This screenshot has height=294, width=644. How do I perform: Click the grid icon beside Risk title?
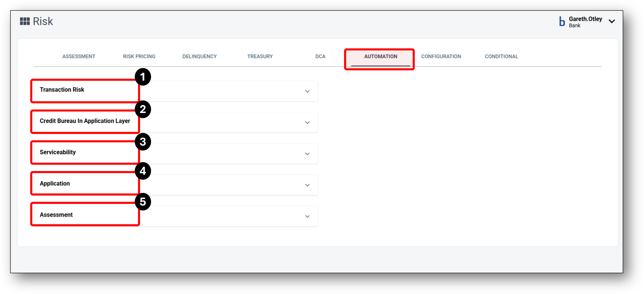point(25,21)
